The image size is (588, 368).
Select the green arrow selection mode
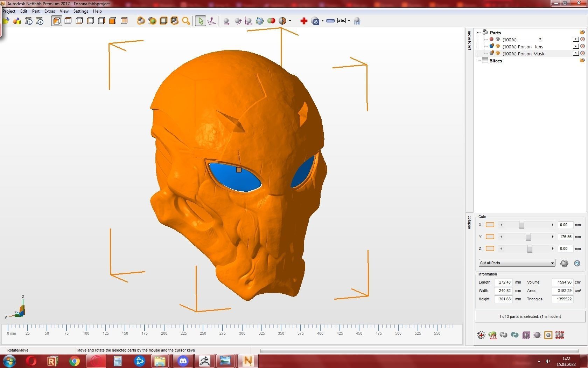point(200,21)
